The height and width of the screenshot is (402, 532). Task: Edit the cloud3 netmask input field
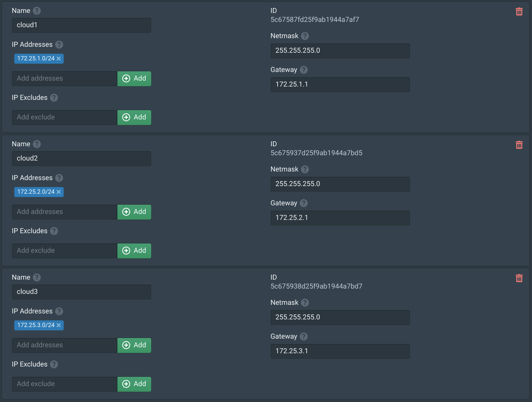pos(340,317)
